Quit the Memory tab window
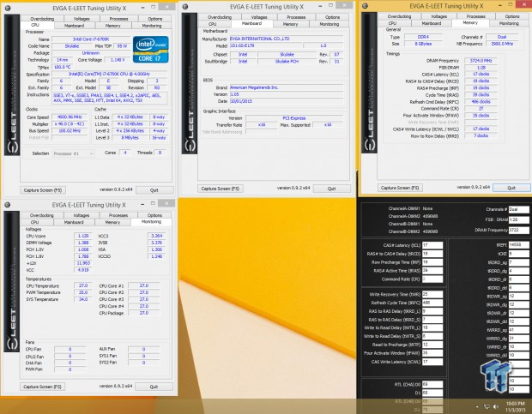 point(511,188)
